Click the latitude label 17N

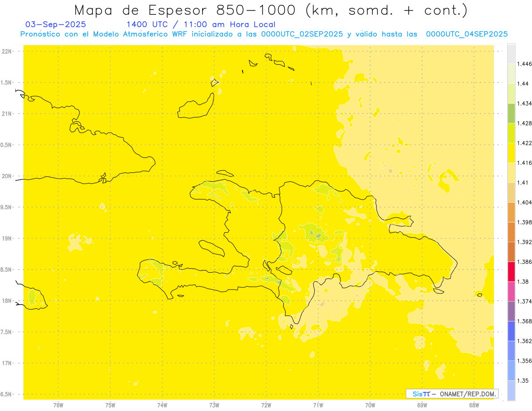coord(7,363)
